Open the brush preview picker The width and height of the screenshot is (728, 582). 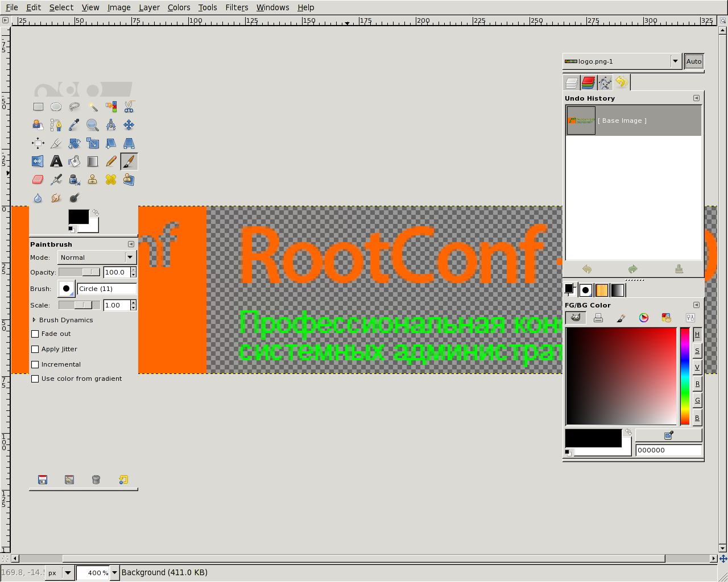point(67,289)
